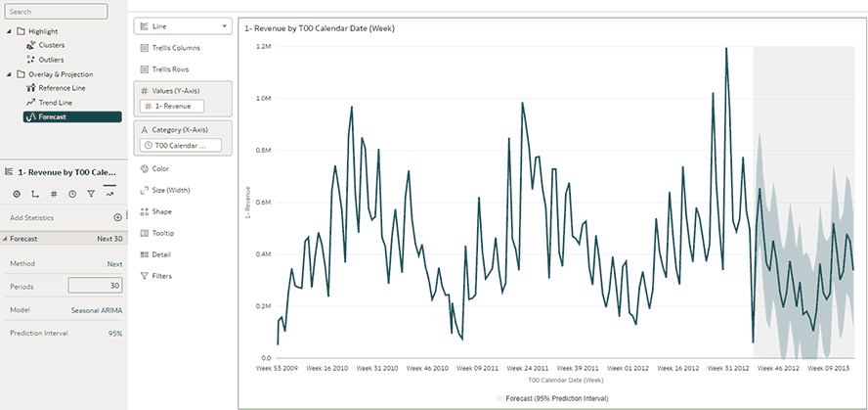
Task: Choose the Reference Line item
Action: pyautogui.click(x=61, y=88)
